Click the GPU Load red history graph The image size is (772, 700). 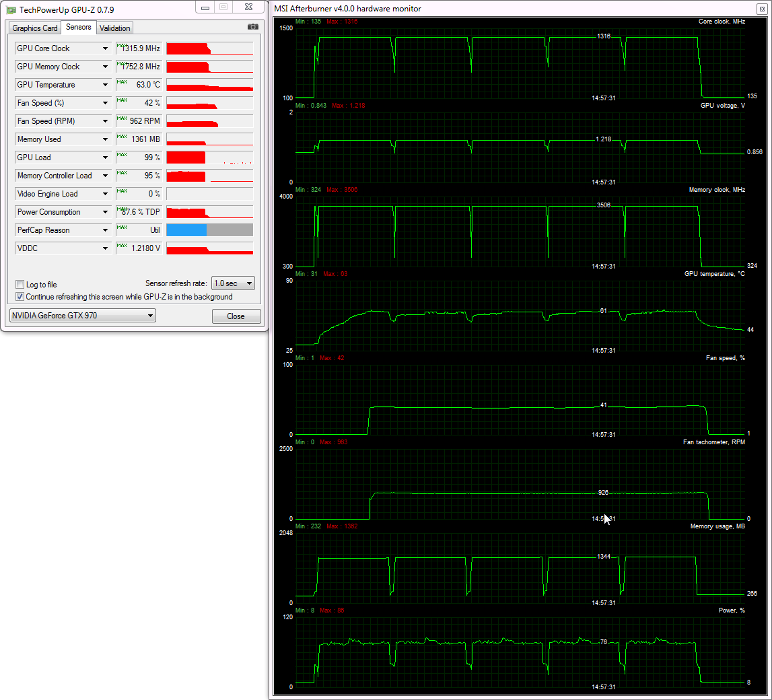point(210,157)
